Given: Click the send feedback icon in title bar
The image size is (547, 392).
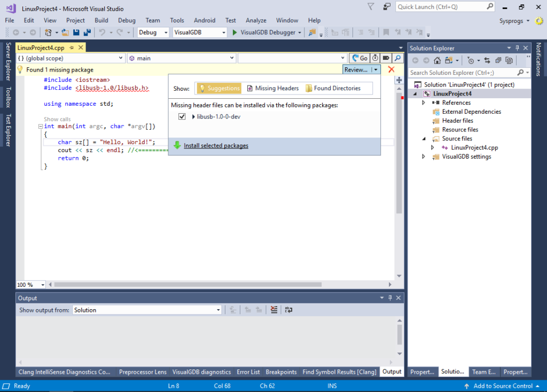Looking at the screenshot, I should [387, 7].
